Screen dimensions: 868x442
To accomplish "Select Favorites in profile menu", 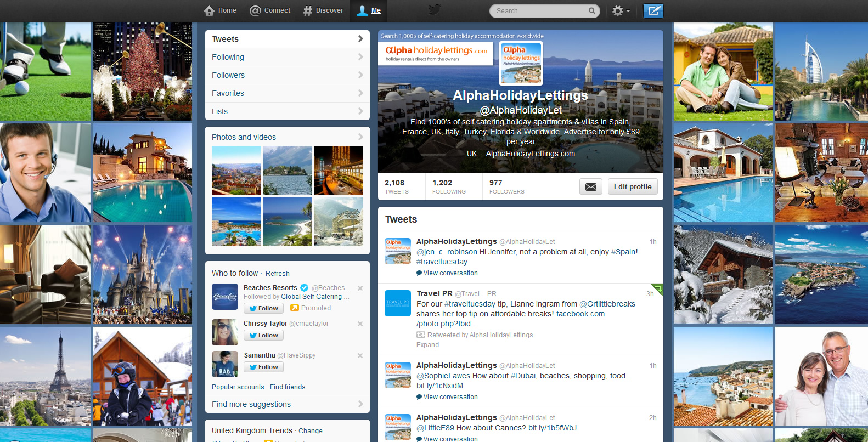I will click(288, 93).
